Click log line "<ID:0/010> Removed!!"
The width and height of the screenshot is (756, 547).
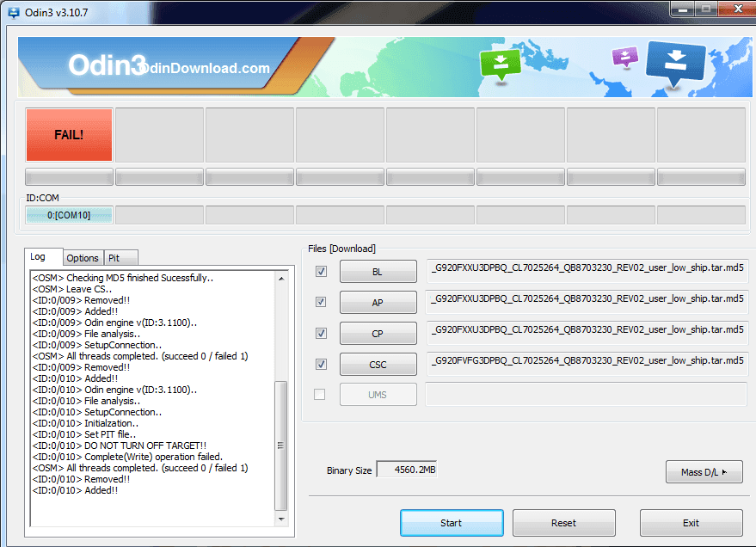tap(81, 479)
